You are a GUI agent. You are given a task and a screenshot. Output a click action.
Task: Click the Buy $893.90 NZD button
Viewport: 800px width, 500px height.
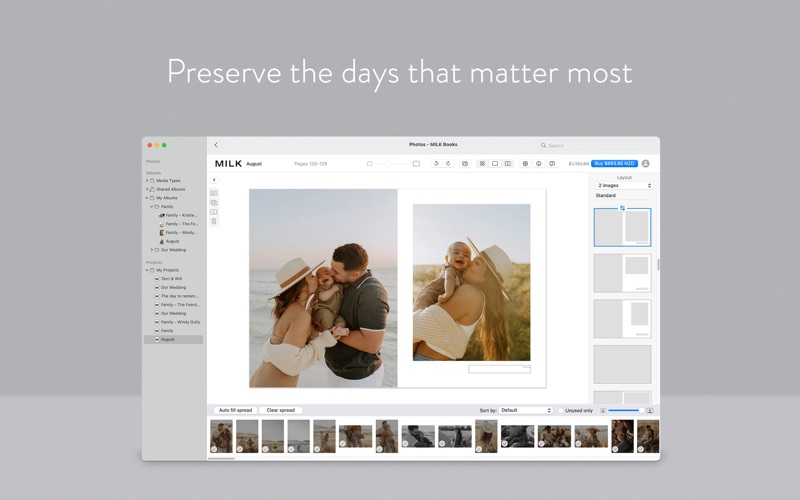pos(614,164)
